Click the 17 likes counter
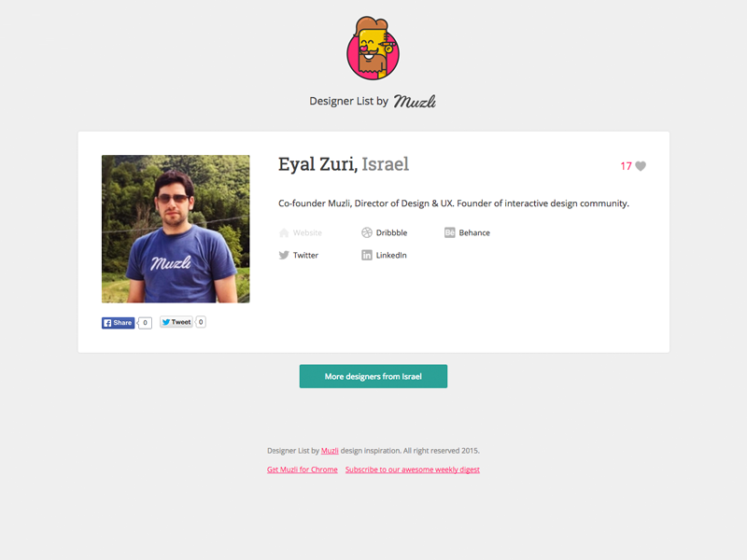Screen dimensions: 747x560 click(626, 166)
